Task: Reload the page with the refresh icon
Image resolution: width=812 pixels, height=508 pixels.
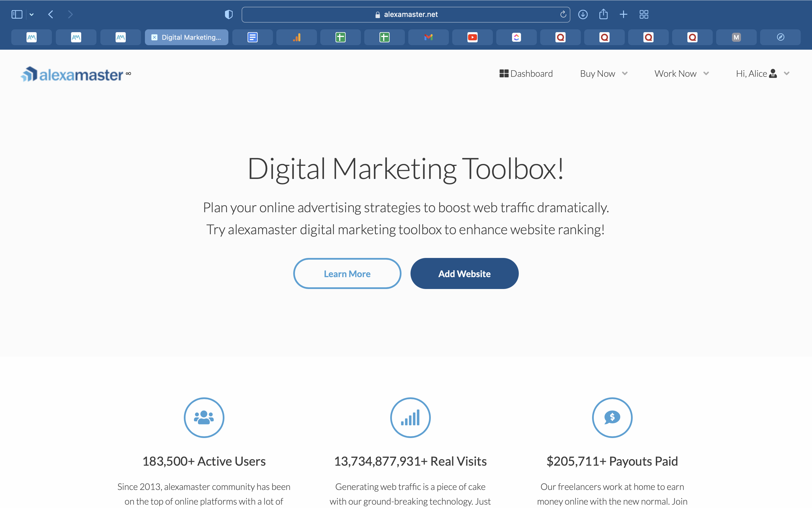Action: (x=563, y=14)
